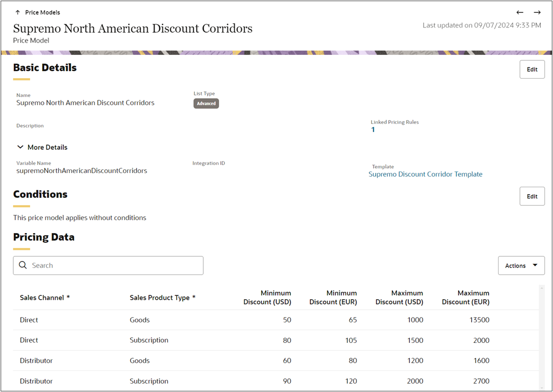Image resolution: width=553 pixels, height=392 pixels.
Task: Edit the Conditions section
Action: pyautogui.click(x=532, y=196)
